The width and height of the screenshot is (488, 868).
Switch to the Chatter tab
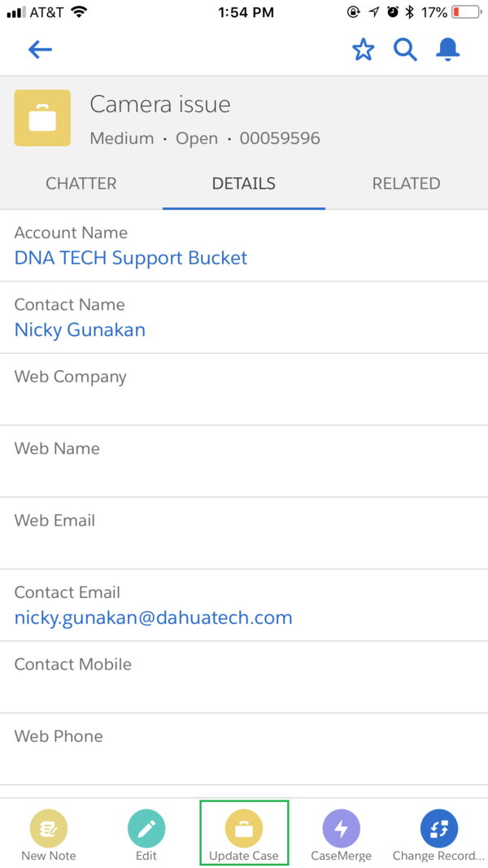(x=81, y=184)
